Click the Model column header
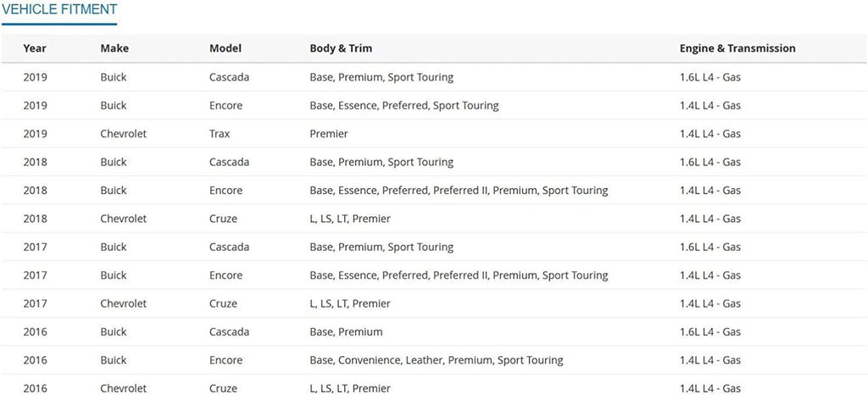This screenshot has height=395, width=868. pos(225,48)
